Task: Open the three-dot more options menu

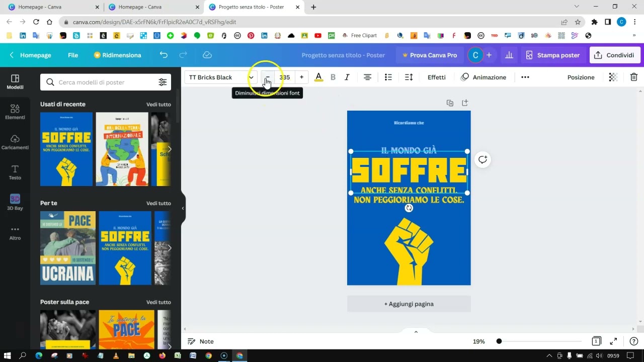Action: click(x=525, y=77)
